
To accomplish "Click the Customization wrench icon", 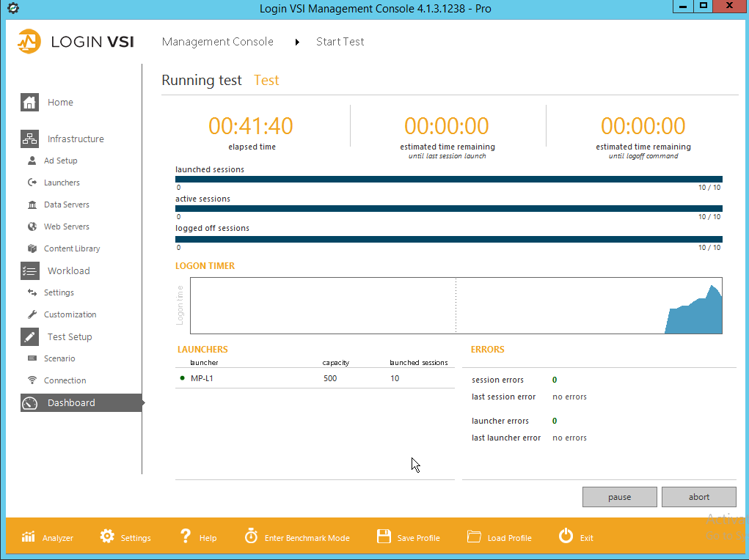I will 32,314.
